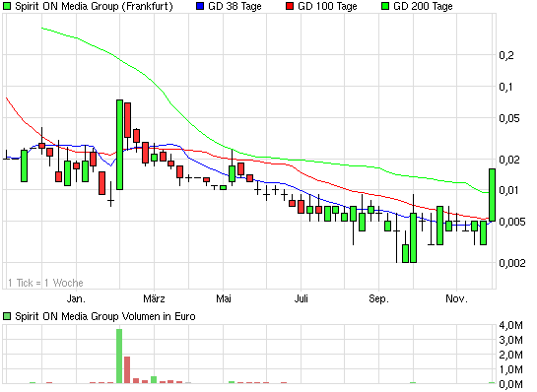Click the 0,2 price axis value
This screenshot has height=392, width=537.
(x=506, y=55)
